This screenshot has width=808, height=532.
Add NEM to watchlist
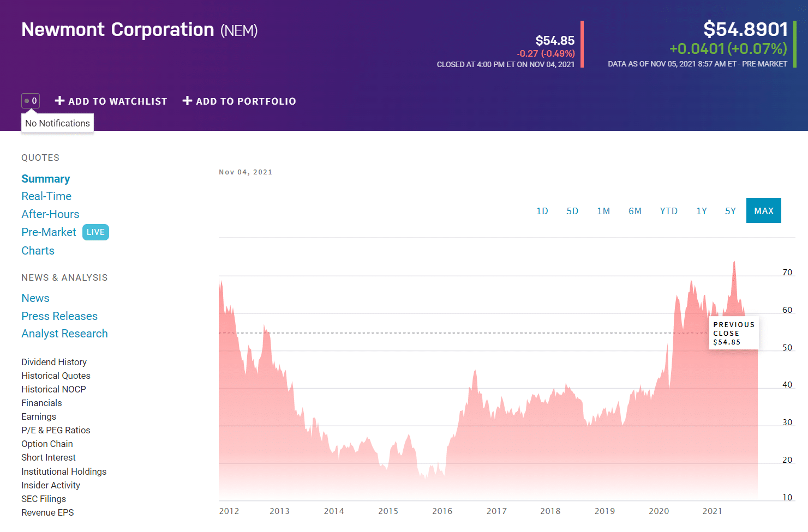pos(111,101)
